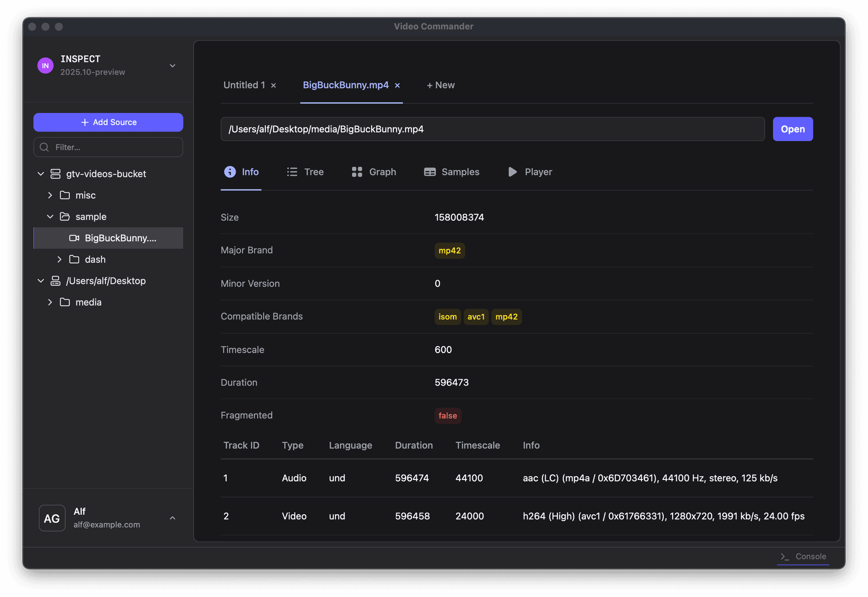Expand the misc folder
Viewport: 868px width, 597px height.
pos(50,195)
